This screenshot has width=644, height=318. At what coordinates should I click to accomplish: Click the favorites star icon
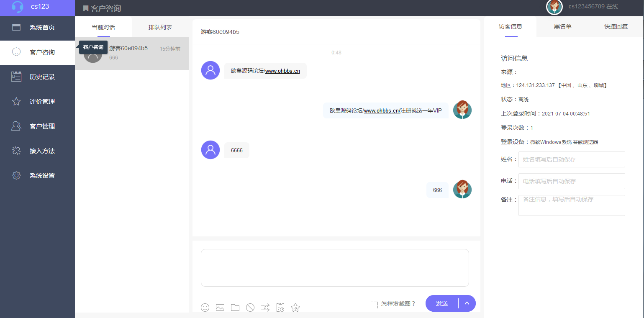click(x=295, y=308)
